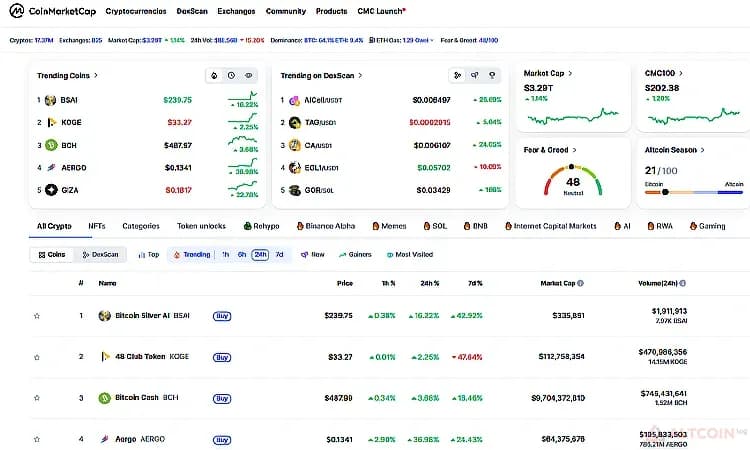Select the eye icon in Trending Coins

pos(249,76)
